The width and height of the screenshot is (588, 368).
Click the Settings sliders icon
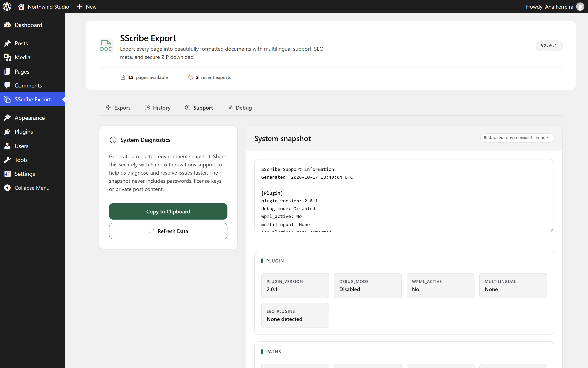click(x=7, y=174)
